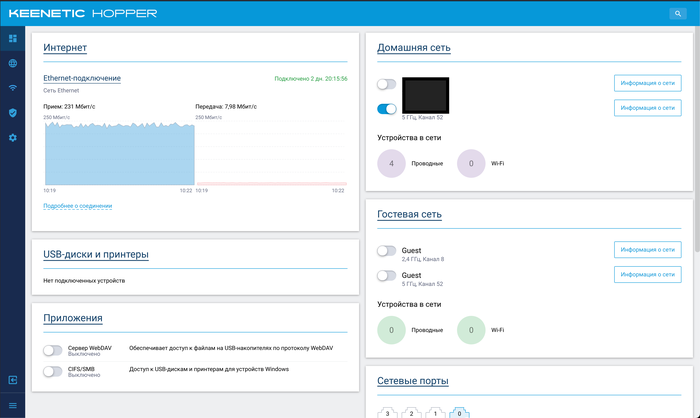Click the network port 1 icon

tap(435, 413)
